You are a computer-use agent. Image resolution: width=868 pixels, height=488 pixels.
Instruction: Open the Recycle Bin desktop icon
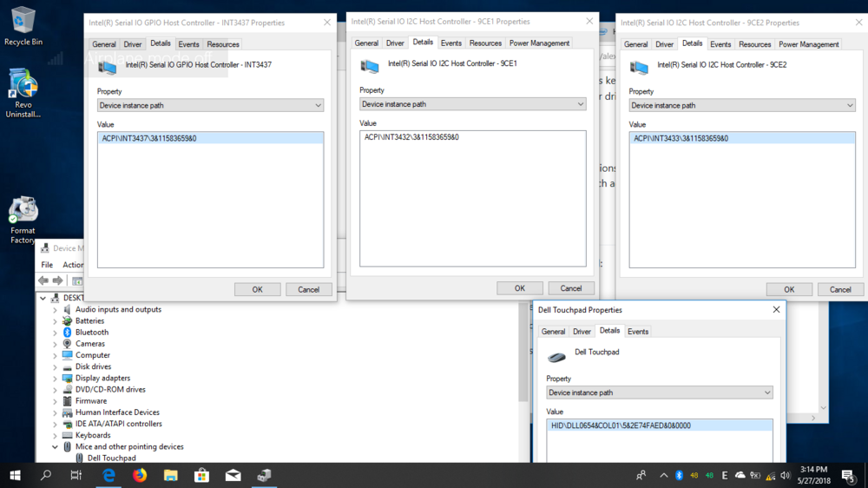coord(23,26)
